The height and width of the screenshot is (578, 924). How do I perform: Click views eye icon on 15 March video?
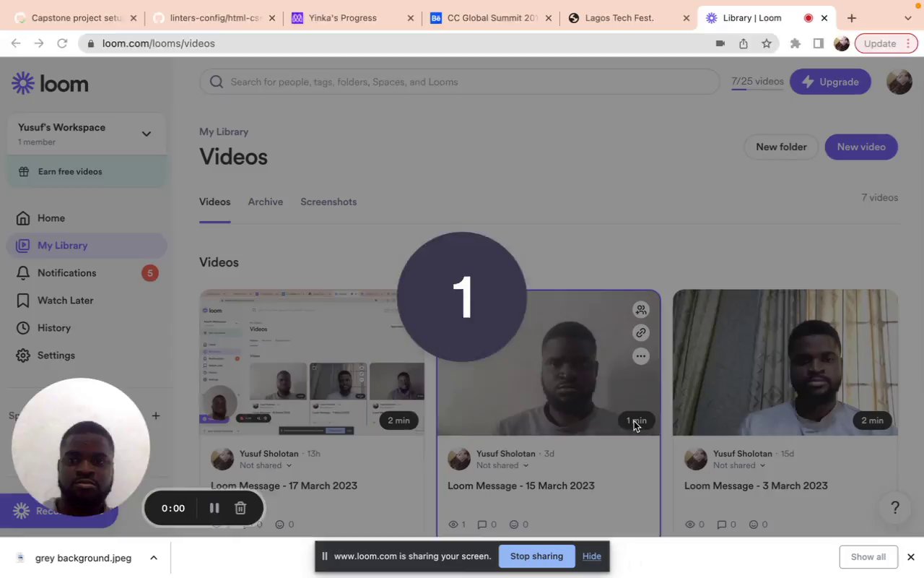tap(453, 525)
